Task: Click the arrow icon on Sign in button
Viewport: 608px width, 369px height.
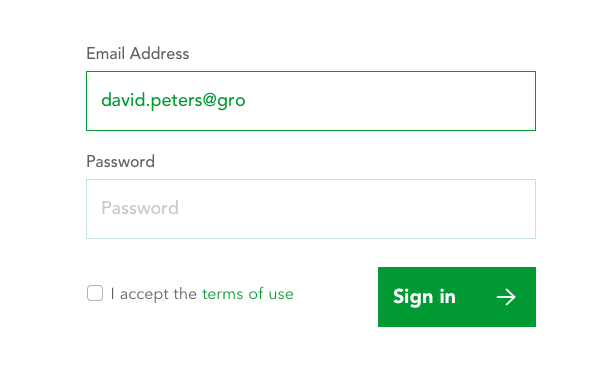Action: coord(506,297)
